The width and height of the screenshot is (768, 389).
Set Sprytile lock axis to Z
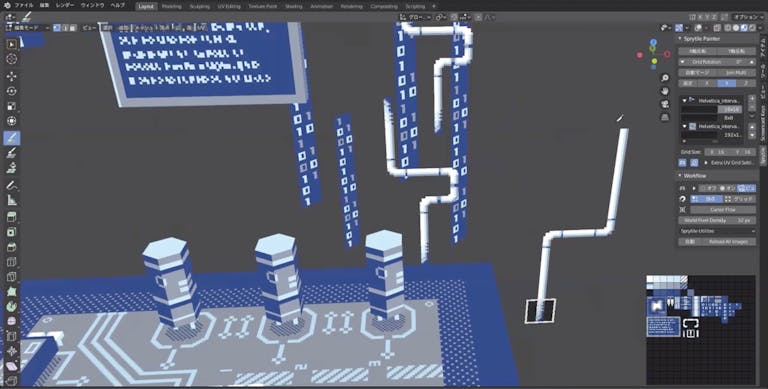745,83
